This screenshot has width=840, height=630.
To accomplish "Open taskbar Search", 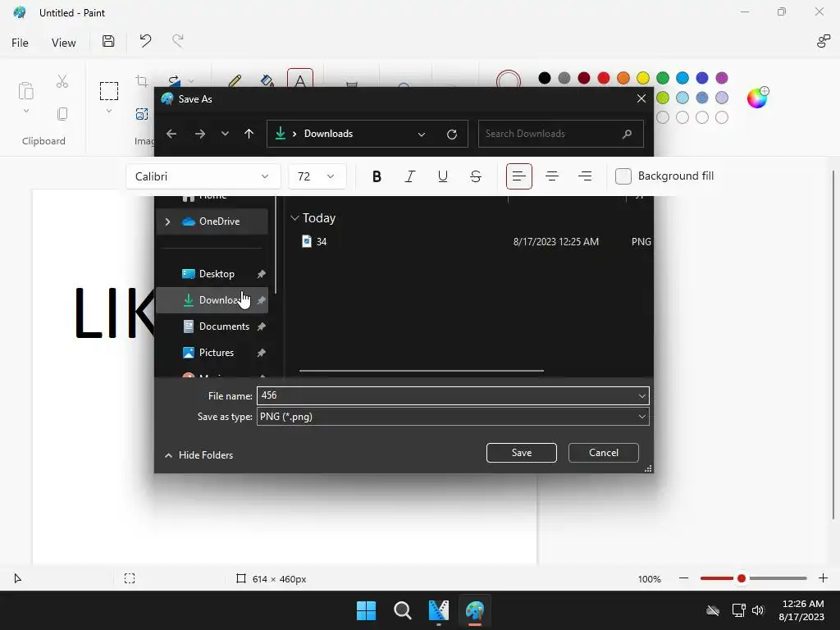I will (402, 610).
